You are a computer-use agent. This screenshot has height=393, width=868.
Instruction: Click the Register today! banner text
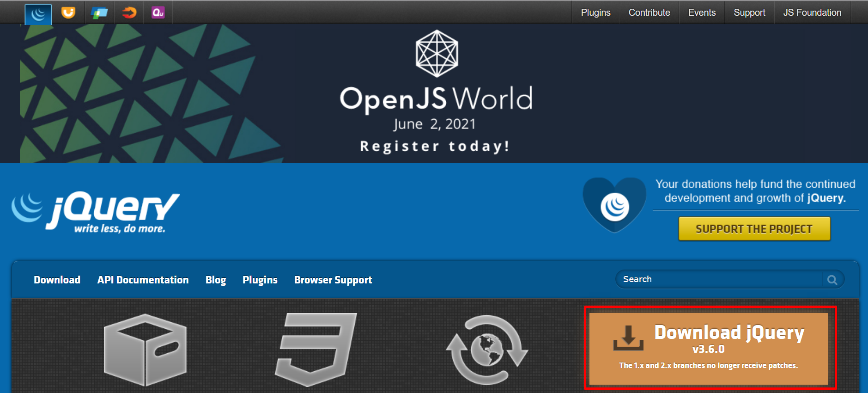(435, 146)
